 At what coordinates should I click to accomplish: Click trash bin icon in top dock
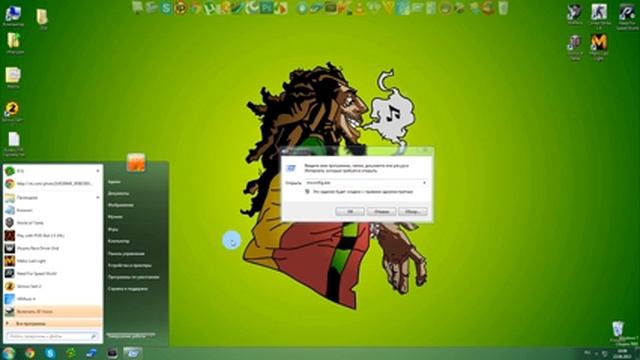coord(503,8)
